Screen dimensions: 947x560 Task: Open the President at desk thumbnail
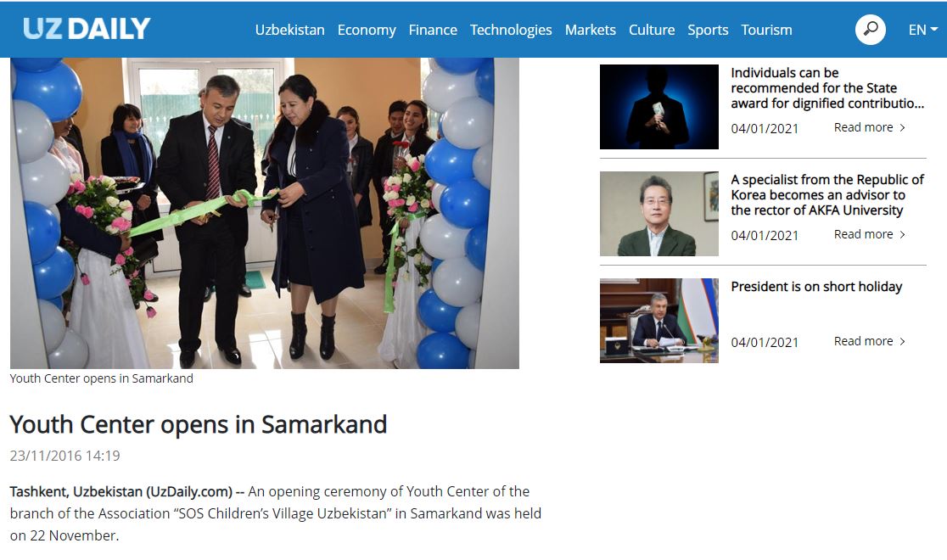point(659,321)
